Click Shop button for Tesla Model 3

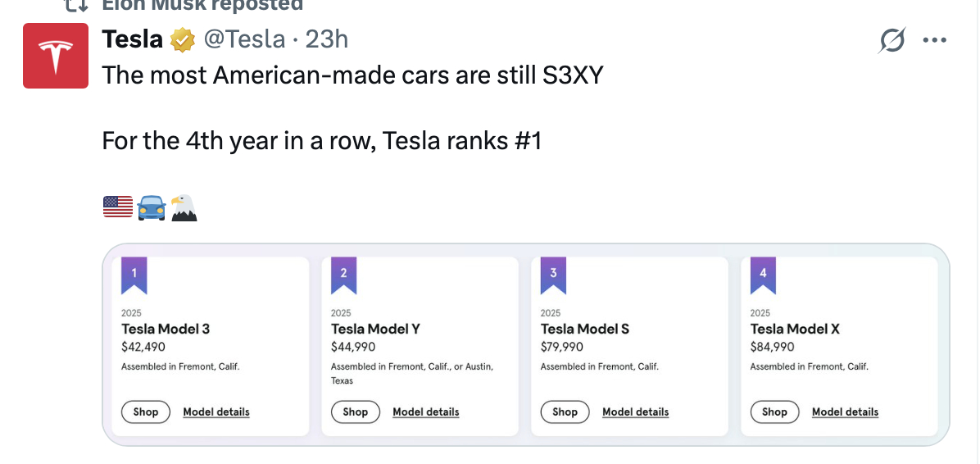point(146,412)
